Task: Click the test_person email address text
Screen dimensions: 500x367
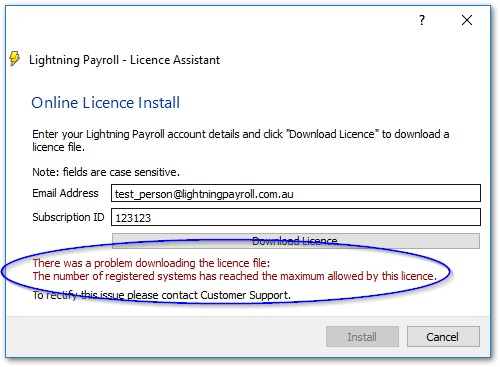Action: (204, 194)
